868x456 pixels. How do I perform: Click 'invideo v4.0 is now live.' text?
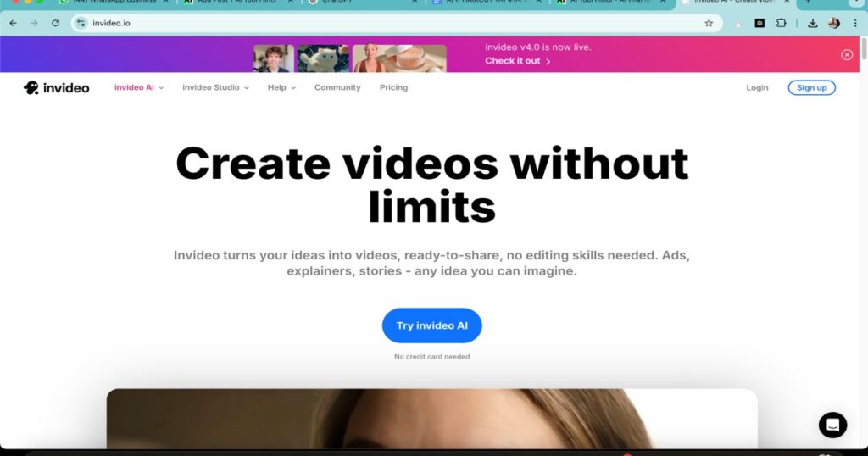click(x=538, y=47)
